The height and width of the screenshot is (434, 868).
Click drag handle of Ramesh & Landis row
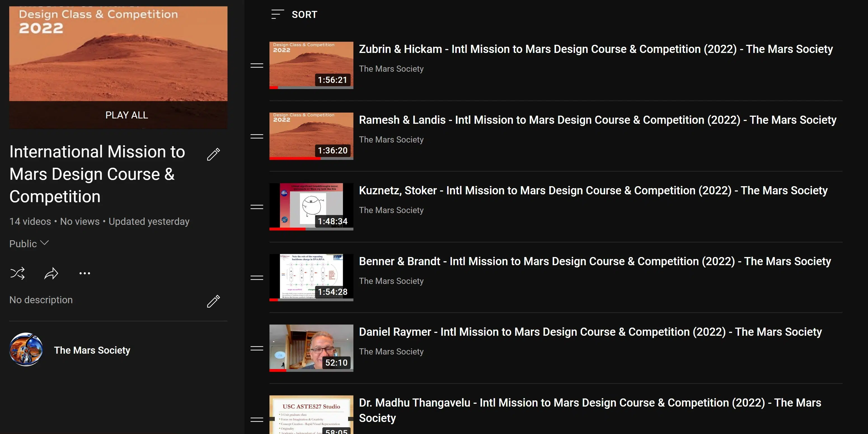[x=257, y=136]
